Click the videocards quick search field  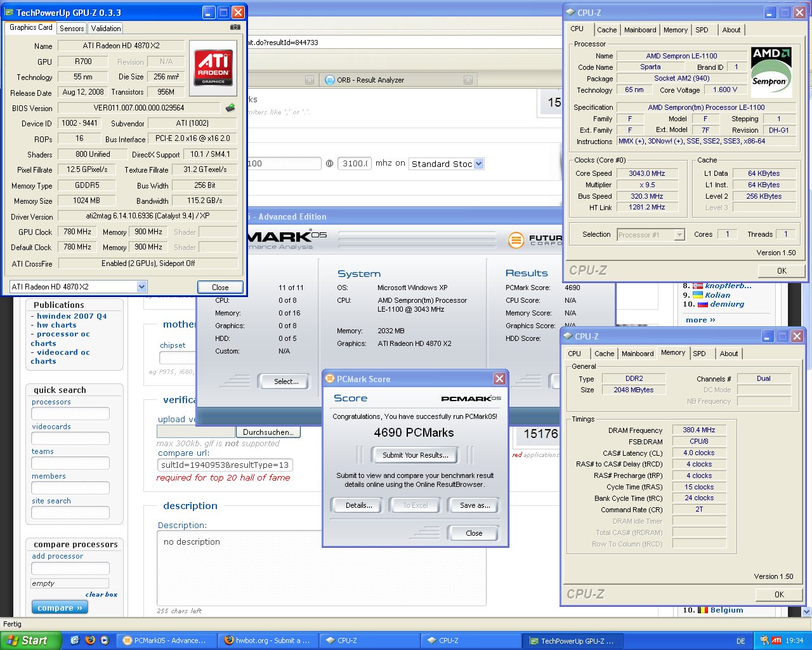pos(70,439)
